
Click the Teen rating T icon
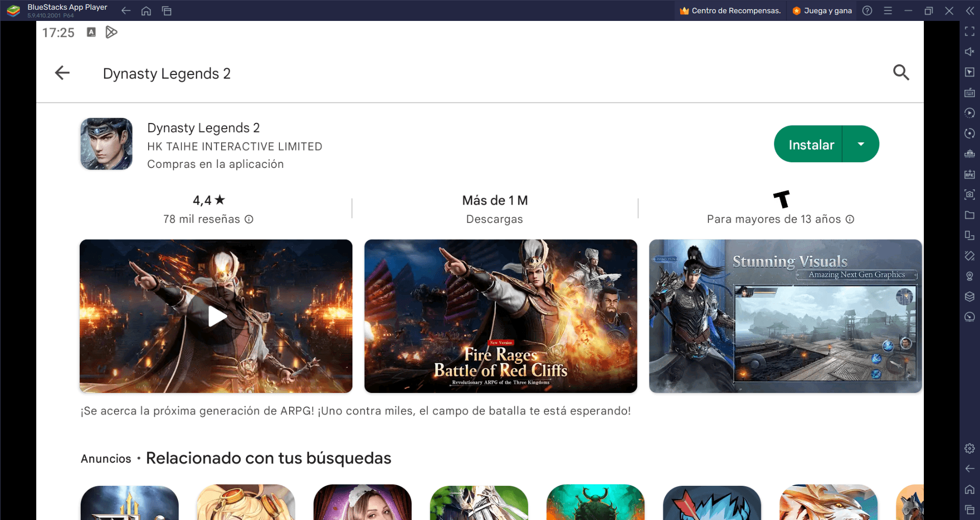point(781,199)
